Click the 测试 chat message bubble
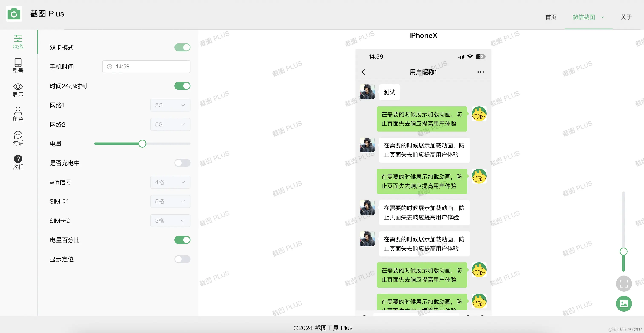The width and height of the screenshot is (644, 333). click(389, 92)
